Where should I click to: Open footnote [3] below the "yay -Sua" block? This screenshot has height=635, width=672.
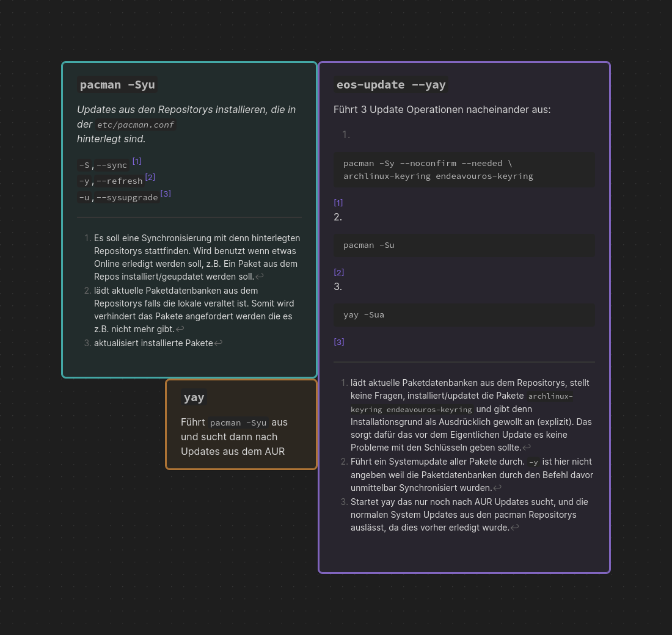click(x=338, y=342)
